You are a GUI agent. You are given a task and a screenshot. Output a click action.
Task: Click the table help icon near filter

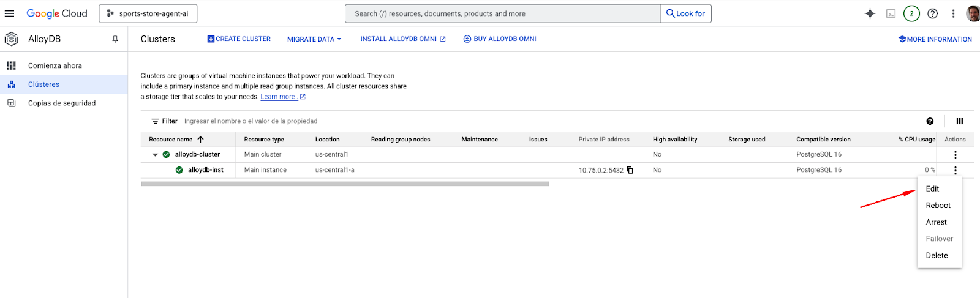click(930, 121)
